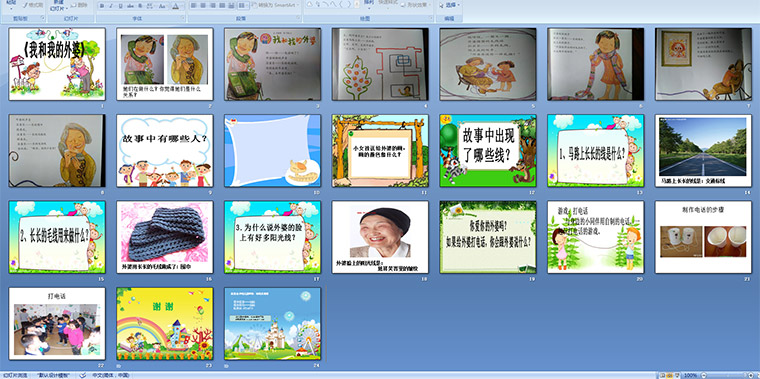The height and width of the screenshot is (379, 760).
Task: Activate Slide Sorter view button
Action: (x=670, y=375)
